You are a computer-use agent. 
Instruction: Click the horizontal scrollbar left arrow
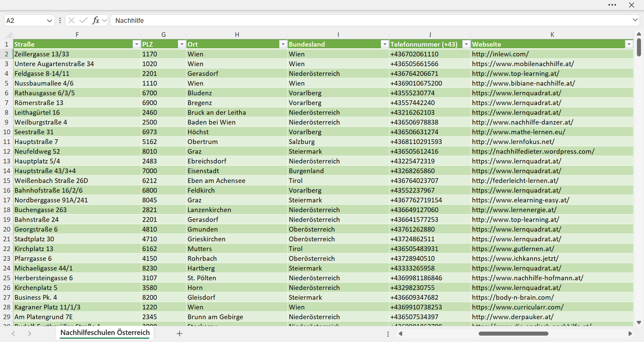400,333
